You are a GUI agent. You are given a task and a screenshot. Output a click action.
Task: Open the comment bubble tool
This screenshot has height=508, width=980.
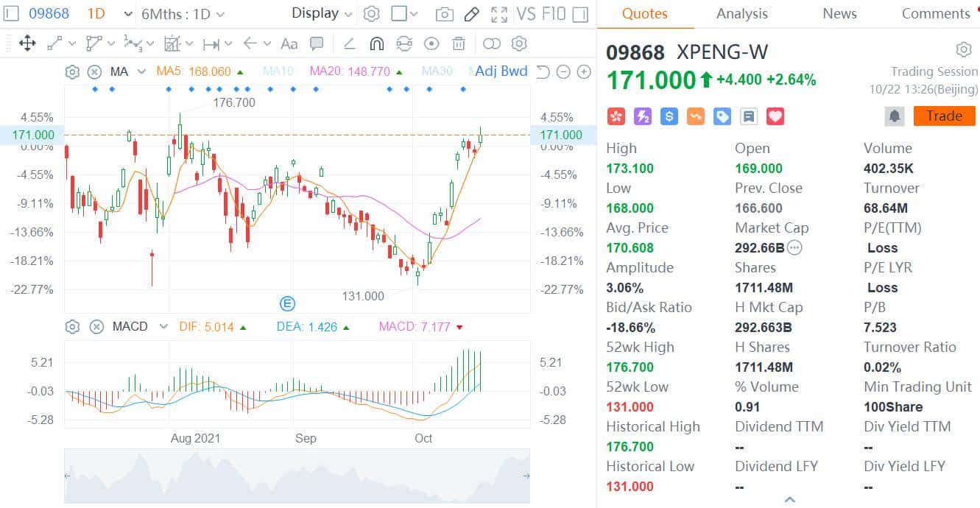tap(317, 43)
